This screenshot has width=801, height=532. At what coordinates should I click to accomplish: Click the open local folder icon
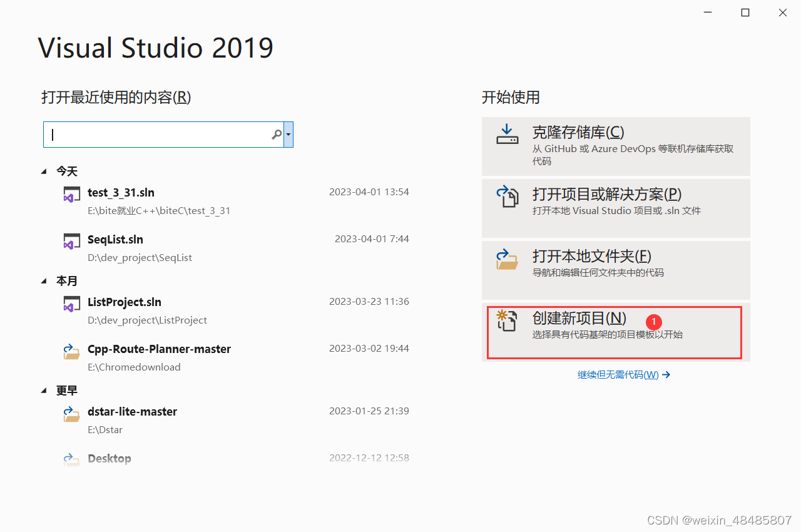point(508,258)
